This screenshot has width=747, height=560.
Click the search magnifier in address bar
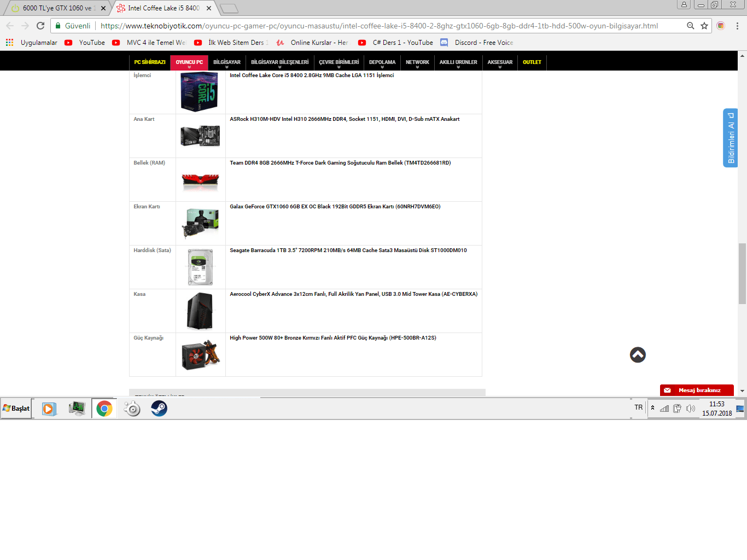pos(691,26)
